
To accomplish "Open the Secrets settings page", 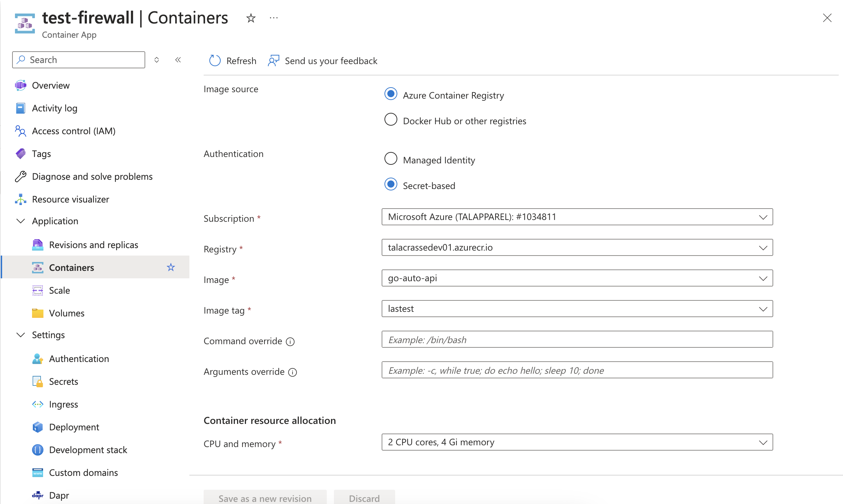I will [x=63, y=382].
